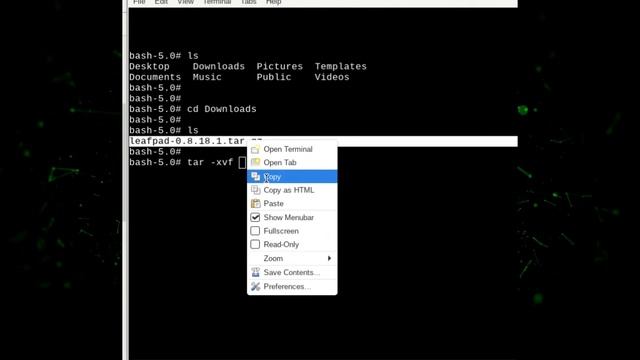Enable the Fullscreen checkbox
The width and height of the screenshot is (640, 360).
click(255, 231)
